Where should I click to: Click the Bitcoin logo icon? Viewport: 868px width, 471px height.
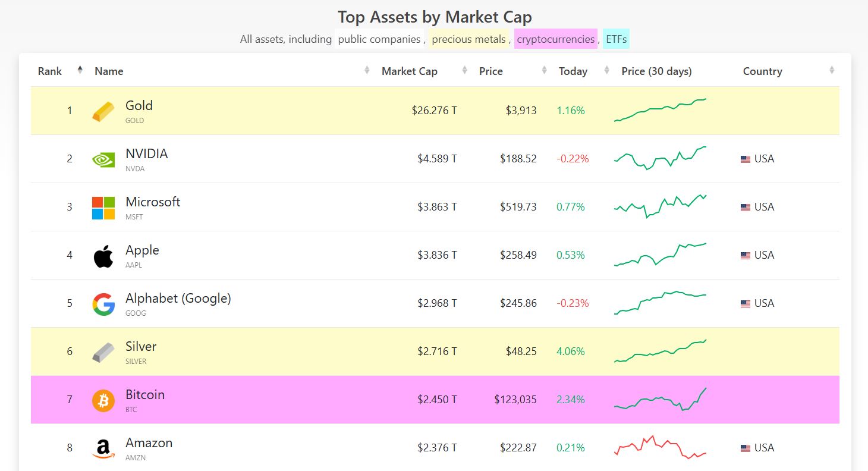pyautogui.click(x=103, y=400)
